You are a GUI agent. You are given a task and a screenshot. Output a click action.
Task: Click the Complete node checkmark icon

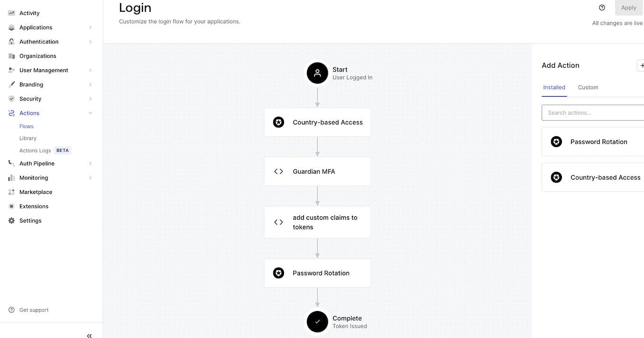pyautogui.click(x=317, y=321)
